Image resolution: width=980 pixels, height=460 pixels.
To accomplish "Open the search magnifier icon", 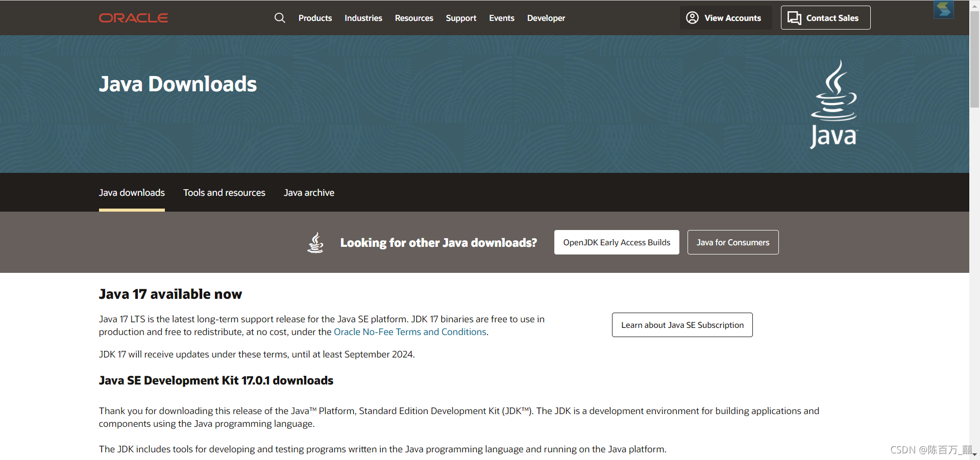I will pos(280,18).
